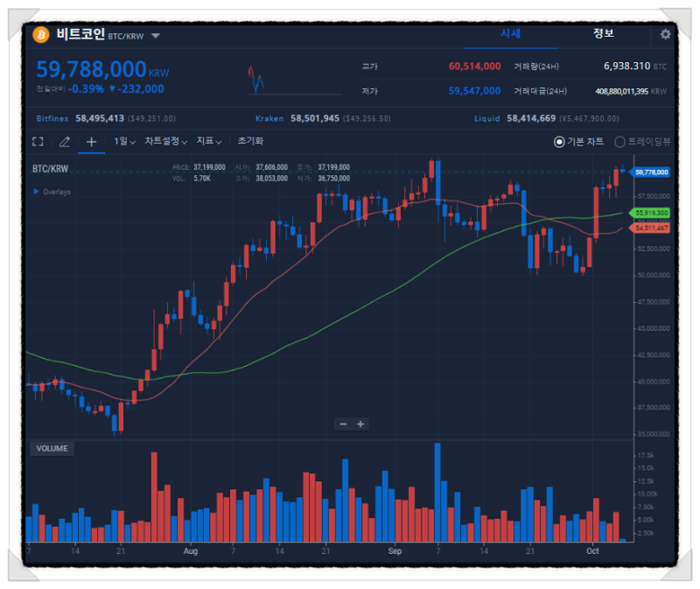The width and height of the screenshot is (700, 589).
Task: Select the pencil drawing tool
Action: [65, 142]
